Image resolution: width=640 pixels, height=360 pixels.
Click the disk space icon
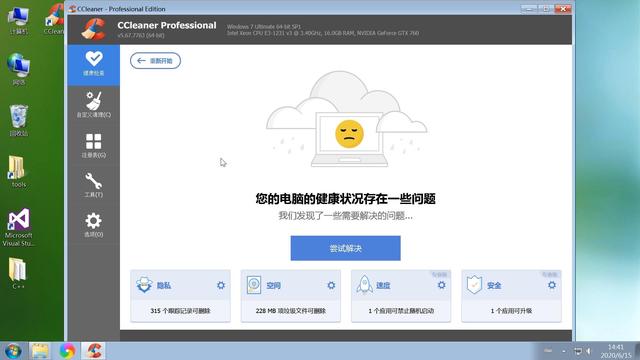click(x=254, y=285)
